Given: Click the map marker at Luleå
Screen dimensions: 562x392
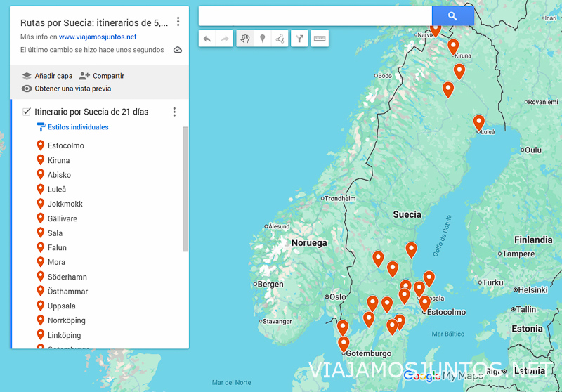Looking at the screenshot, I should click(479, 123).
